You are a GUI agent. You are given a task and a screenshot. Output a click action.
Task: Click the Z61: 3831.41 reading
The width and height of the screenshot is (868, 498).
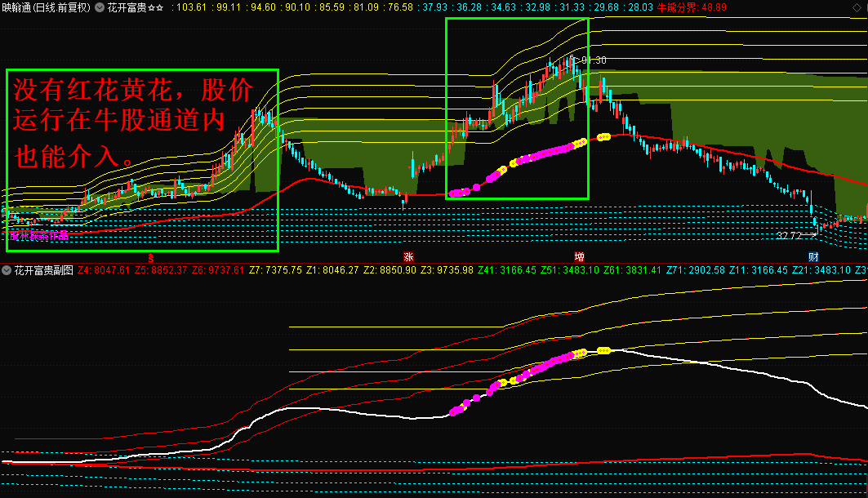point(632,270)
